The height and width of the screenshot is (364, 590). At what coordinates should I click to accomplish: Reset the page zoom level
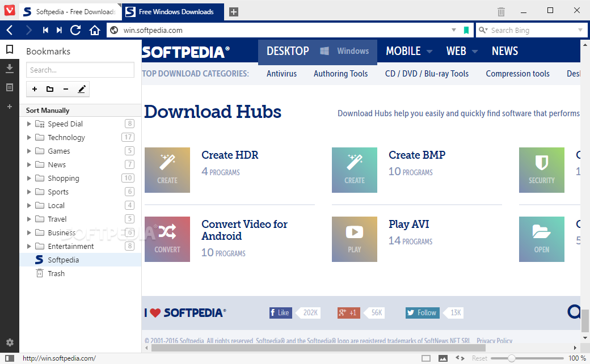(479, 358)
